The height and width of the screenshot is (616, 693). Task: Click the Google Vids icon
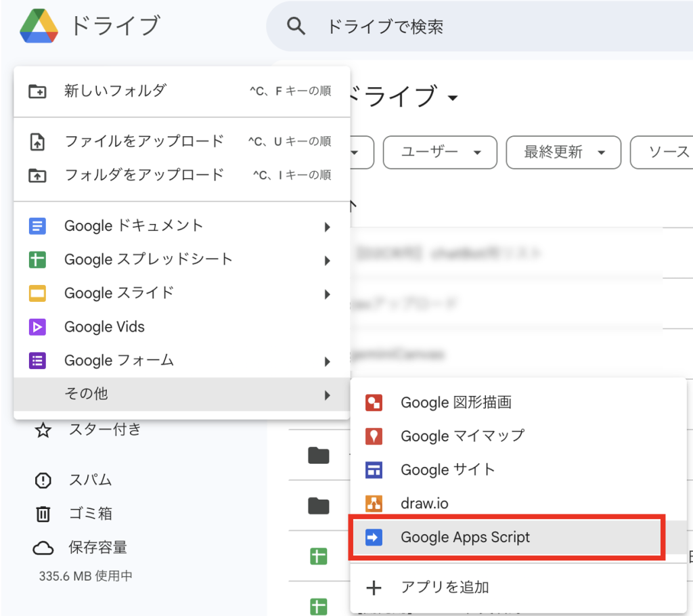pos(37,327)
